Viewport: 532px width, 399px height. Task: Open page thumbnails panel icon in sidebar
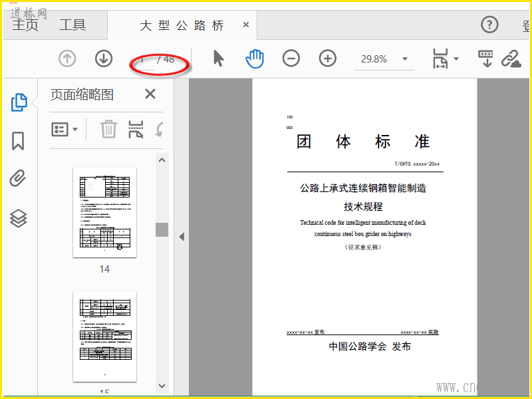[19, 102]
